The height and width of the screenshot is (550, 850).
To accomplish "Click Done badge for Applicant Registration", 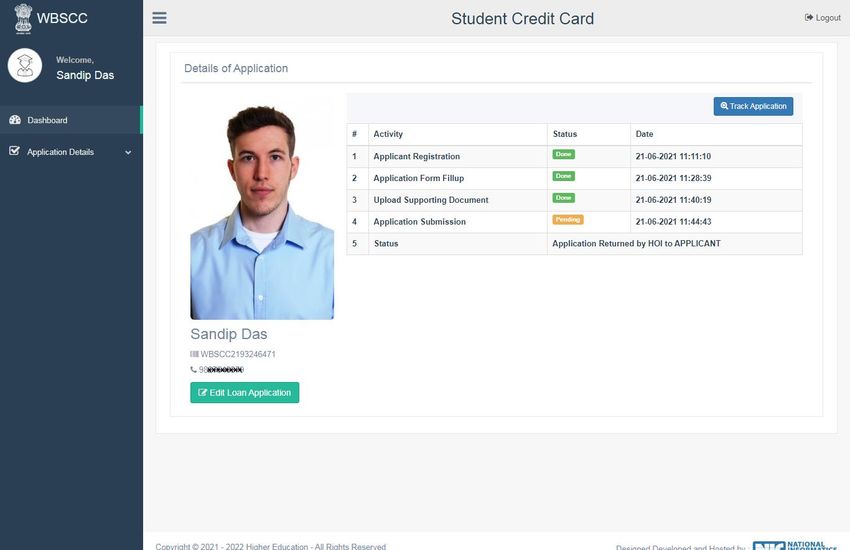I will [563, 154].
